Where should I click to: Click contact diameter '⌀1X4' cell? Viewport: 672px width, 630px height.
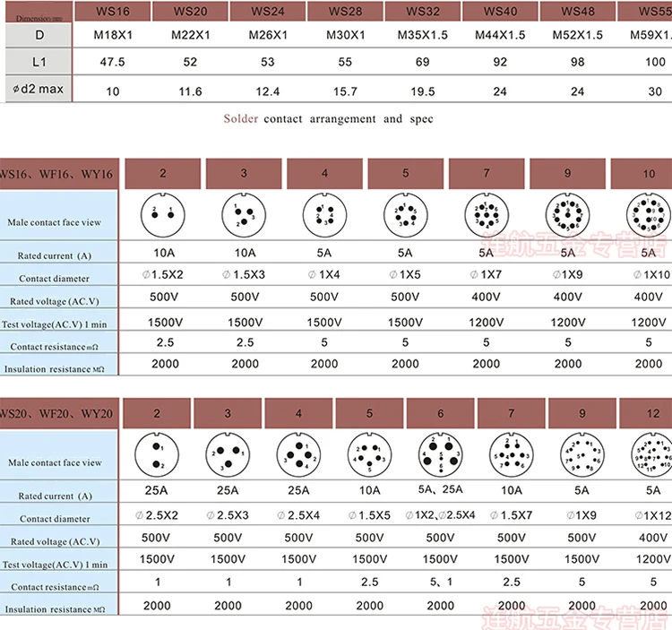(324, 275)
